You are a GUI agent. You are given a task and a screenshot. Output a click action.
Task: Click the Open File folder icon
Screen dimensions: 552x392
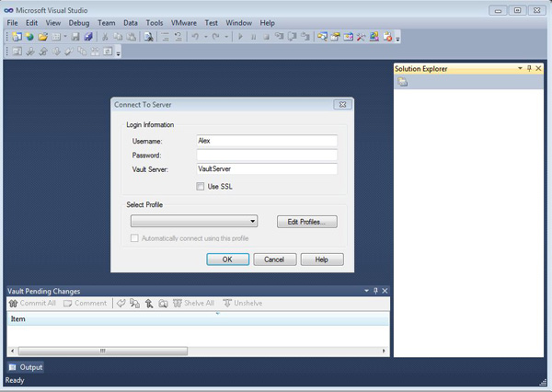pyautogui.click(x=42, y=37)
